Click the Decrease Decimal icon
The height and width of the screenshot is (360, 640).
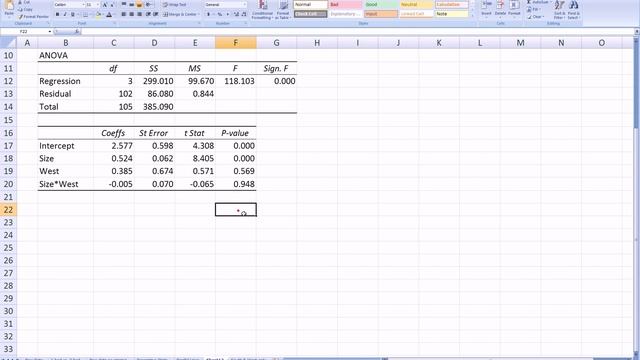click(x=244, y=15)
